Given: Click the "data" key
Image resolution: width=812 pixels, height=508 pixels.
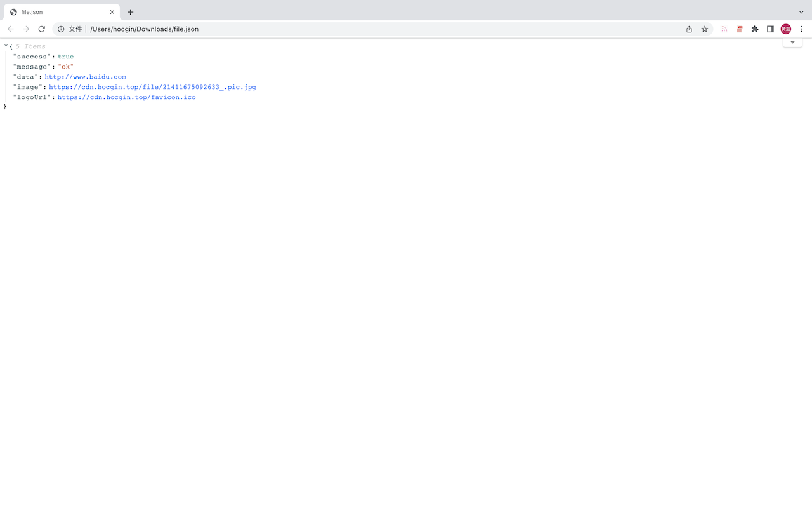Looking at the screenshot, I should coord(25,77).
